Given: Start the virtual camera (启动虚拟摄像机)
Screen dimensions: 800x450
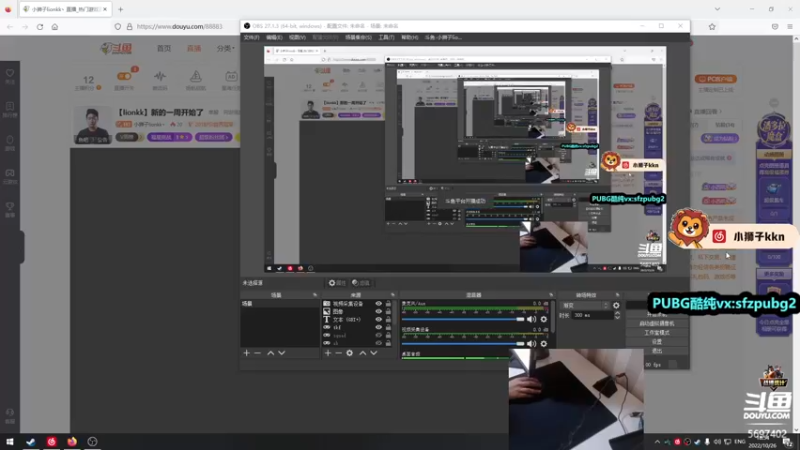Looking at the screenshot, I should [x=657, y=323].
